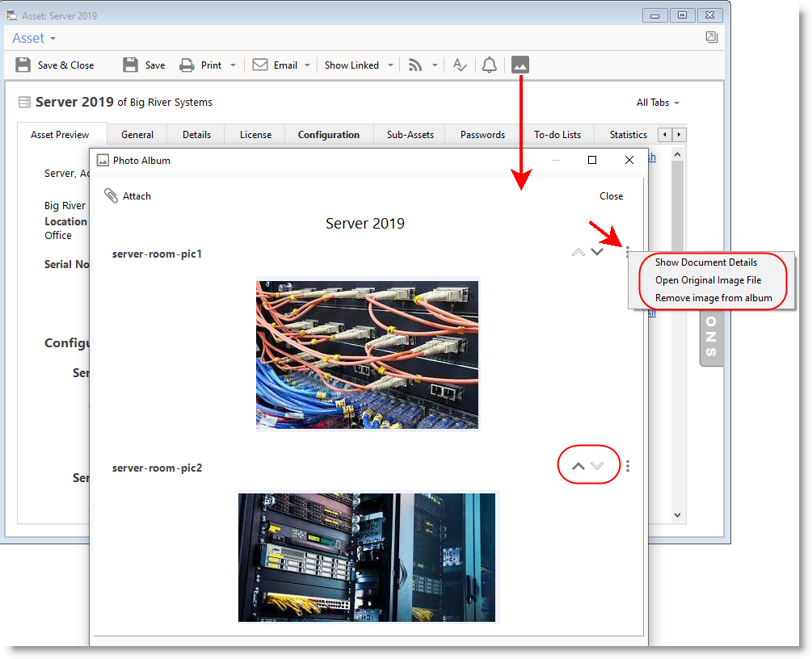Screen dimensions: 812x659
Task: Open three-dot menu for server-room-pic2
Action: 628,466
